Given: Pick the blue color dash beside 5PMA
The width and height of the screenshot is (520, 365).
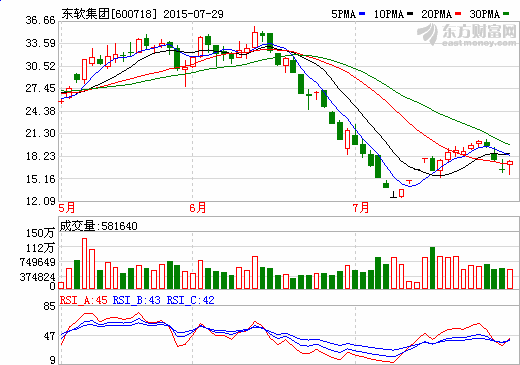Looking at the screenshot, I should (x=362, y=14).
